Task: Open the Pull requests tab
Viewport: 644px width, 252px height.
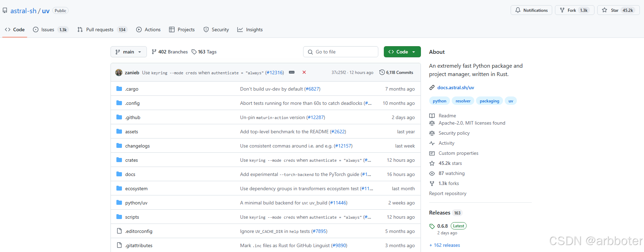Action: tap(102, 30)
